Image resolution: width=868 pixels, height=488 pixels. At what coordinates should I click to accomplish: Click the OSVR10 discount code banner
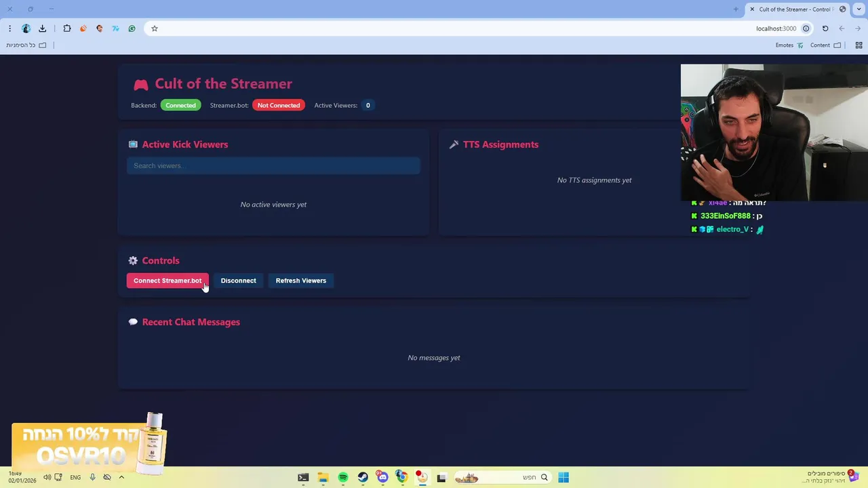coord(88,444)
